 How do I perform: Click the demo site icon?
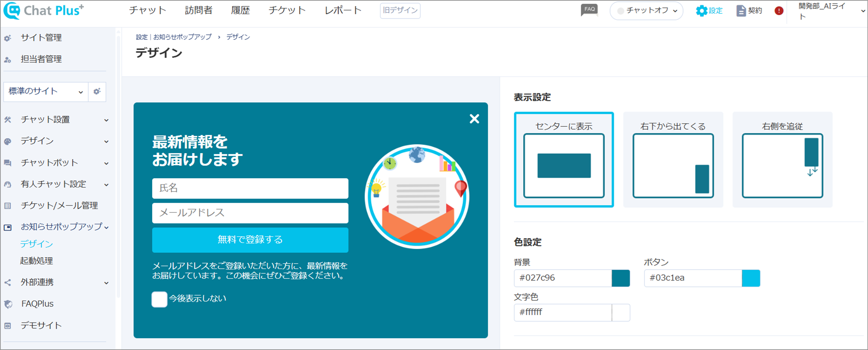pos(8,326)
